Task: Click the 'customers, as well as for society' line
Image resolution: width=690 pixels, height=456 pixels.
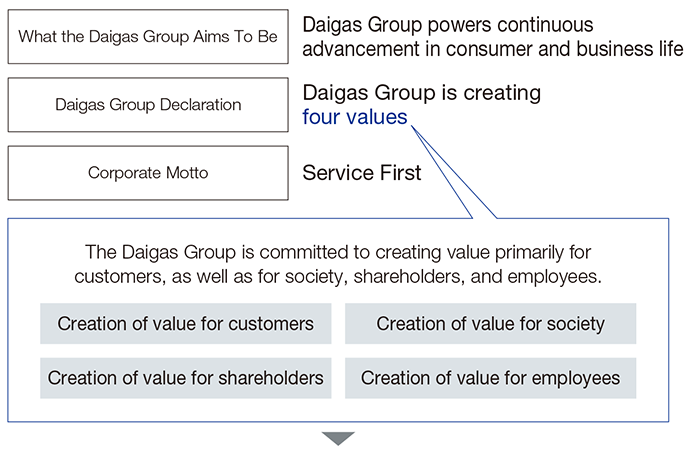Action: click(x=338, y=277)
